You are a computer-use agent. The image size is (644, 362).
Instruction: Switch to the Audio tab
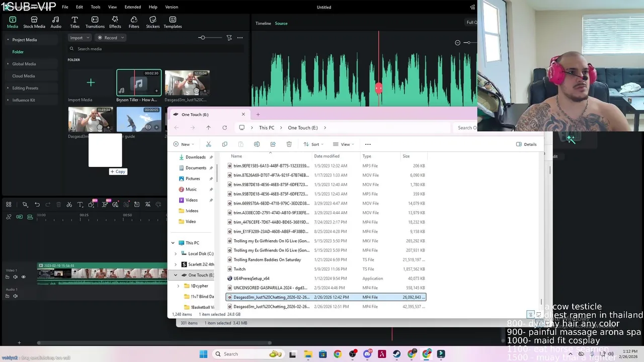(56, 22)
